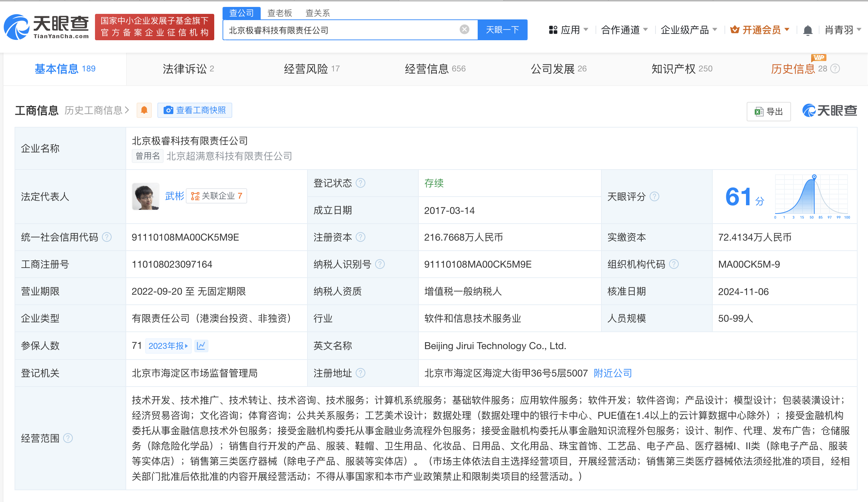Click organization code MA00CK5M-9
The width and height of the screenshot is (868, 502).
tap(749, 264)
